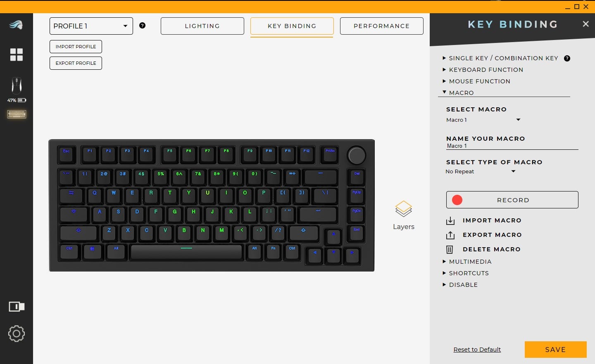Click the profile help question mark icon
595x364 pixels.
coord(143,26)
